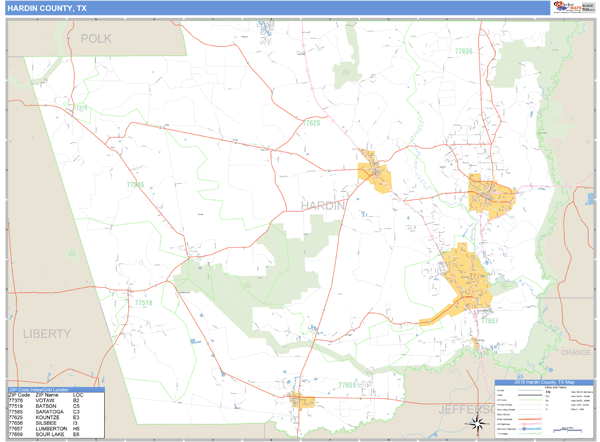Click grid locator E3 in KOUNTZE row

[x=76, y=418]
